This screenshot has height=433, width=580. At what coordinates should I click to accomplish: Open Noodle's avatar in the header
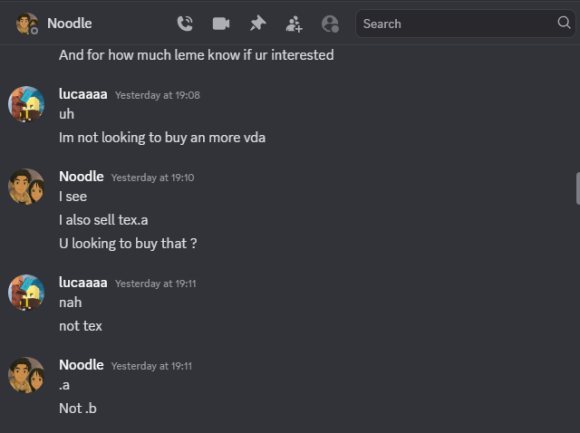[27, 24]
